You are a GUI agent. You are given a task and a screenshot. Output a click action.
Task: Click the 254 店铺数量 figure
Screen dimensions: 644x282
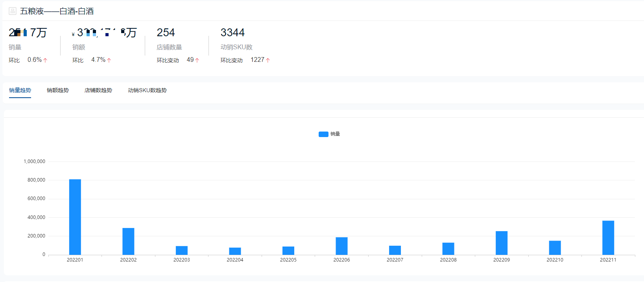166,32
